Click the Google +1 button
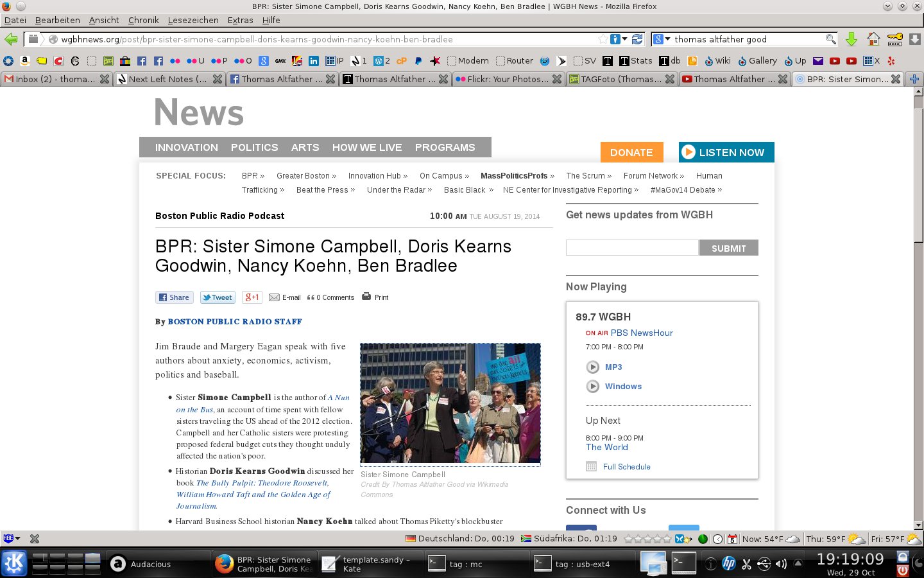 point(252,297)
